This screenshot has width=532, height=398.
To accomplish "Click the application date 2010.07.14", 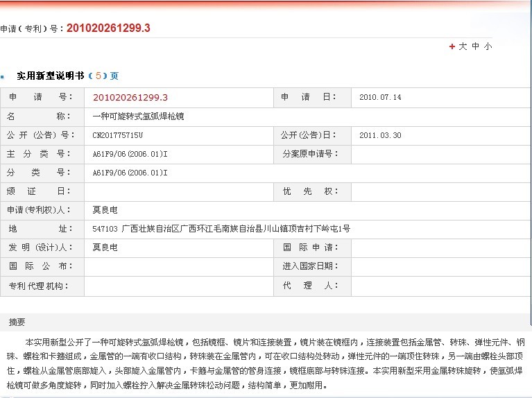I will 380,97.
